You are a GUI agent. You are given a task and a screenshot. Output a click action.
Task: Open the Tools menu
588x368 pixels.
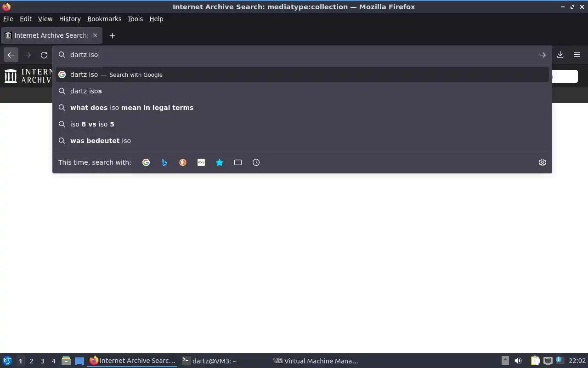(x=135, y=19)
